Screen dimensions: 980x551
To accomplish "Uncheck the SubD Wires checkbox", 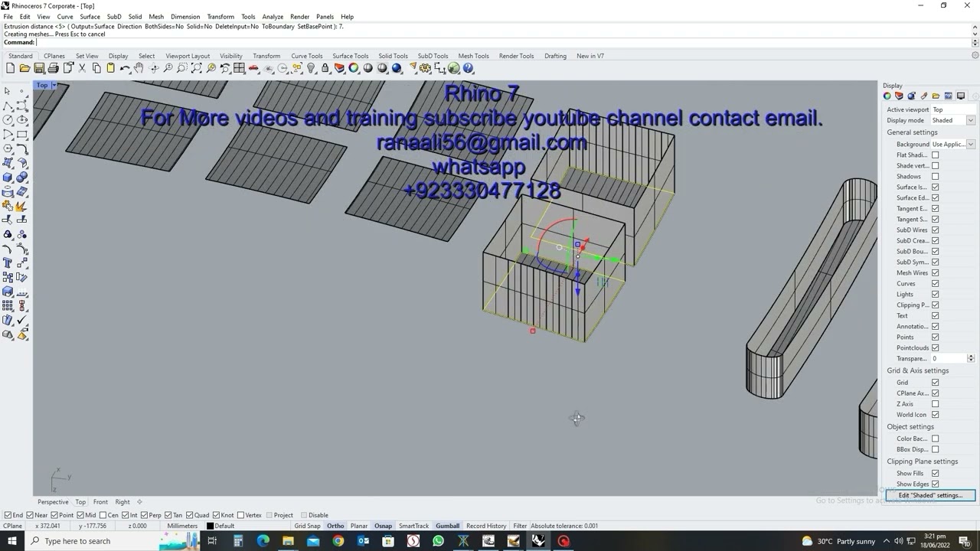I will click(x=935, y=230).
